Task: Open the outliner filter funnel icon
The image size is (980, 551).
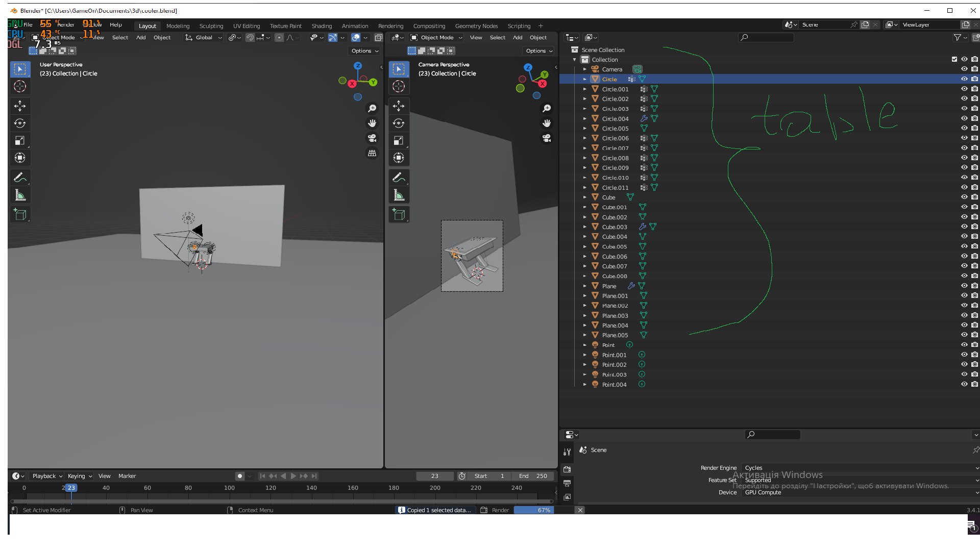Action: coord(958,37)
